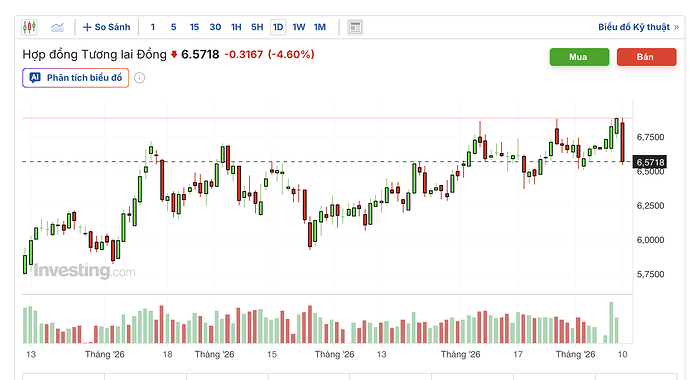The image size is (690, 380).
Task: Click the 6,2500 price axis label
Action: click(650, 205)
